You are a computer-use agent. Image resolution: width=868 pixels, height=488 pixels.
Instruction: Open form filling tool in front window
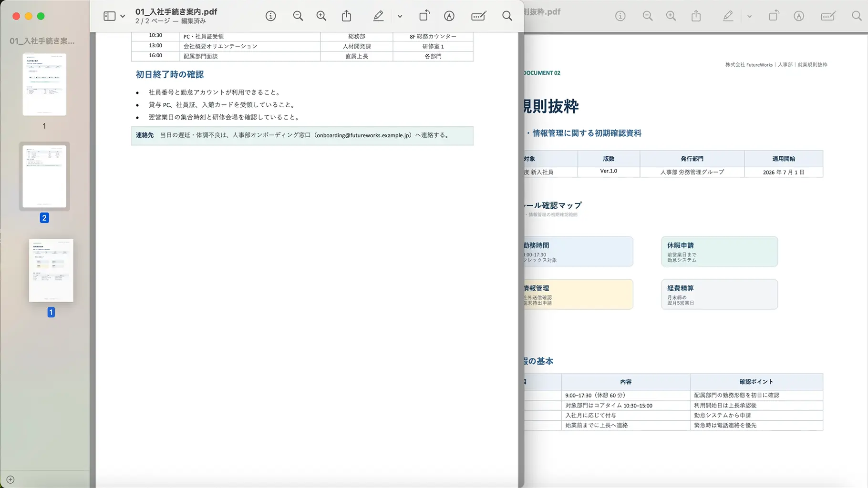click(x=478, y=16)
